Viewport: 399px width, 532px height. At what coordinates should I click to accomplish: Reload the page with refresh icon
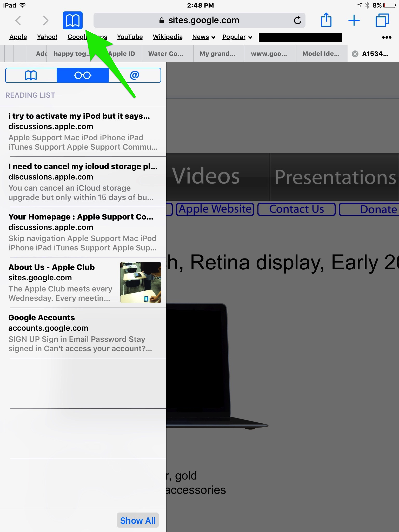coord(298,20)
